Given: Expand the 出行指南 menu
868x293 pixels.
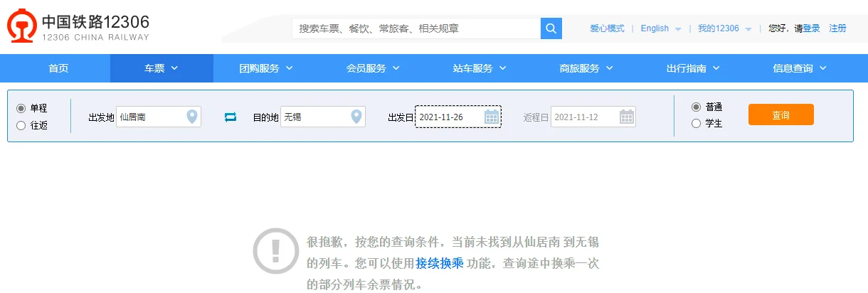Looking at the screenshot, I should [694, 68].
